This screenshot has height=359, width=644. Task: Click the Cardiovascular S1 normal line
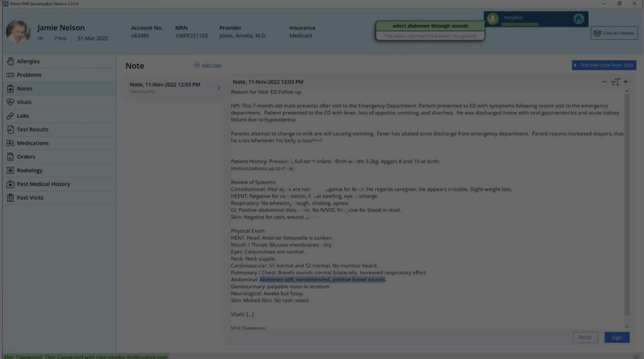(304, 266)
